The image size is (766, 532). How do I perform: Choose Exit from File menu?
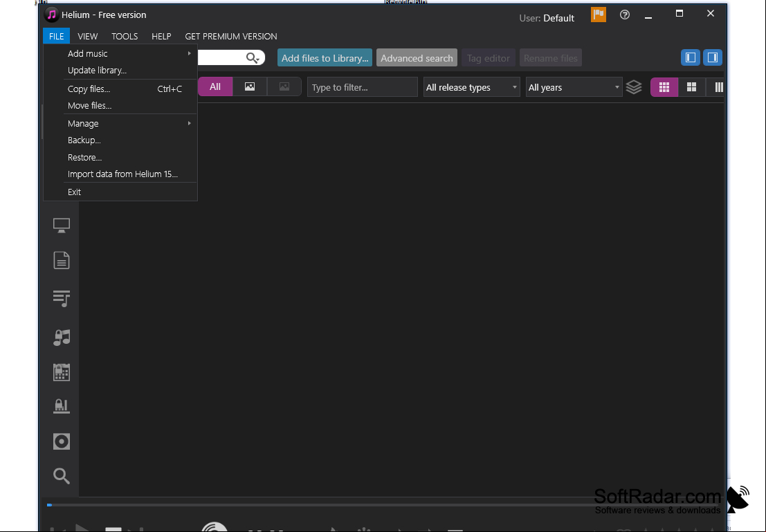tap(120, 192)
